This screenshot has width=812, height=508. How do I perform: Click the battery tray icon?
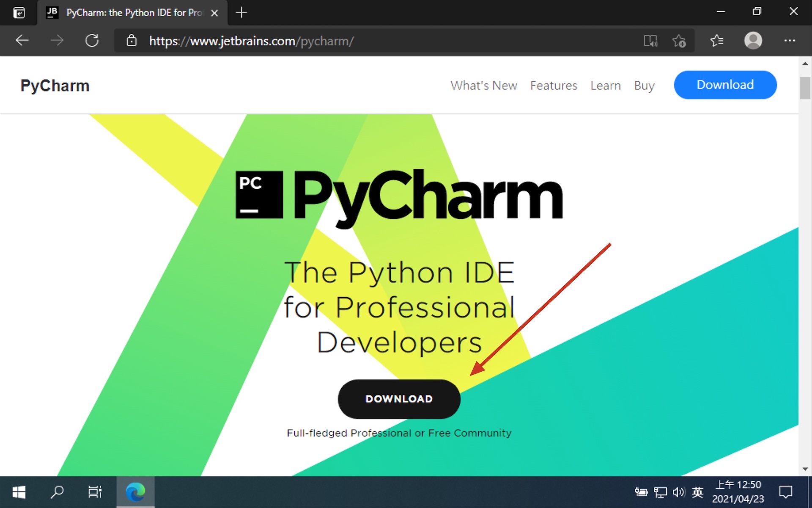pos(641,492)
